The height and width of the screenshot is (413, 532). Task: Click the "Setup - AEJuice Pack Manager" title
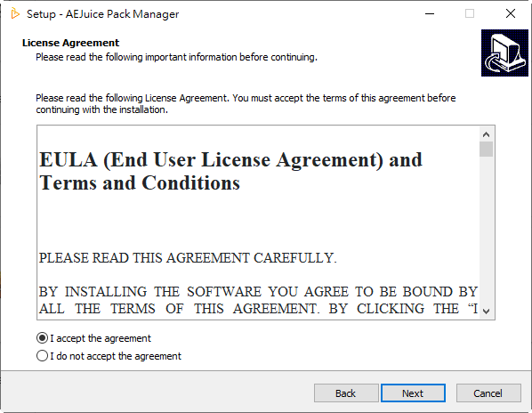[103, 14]
